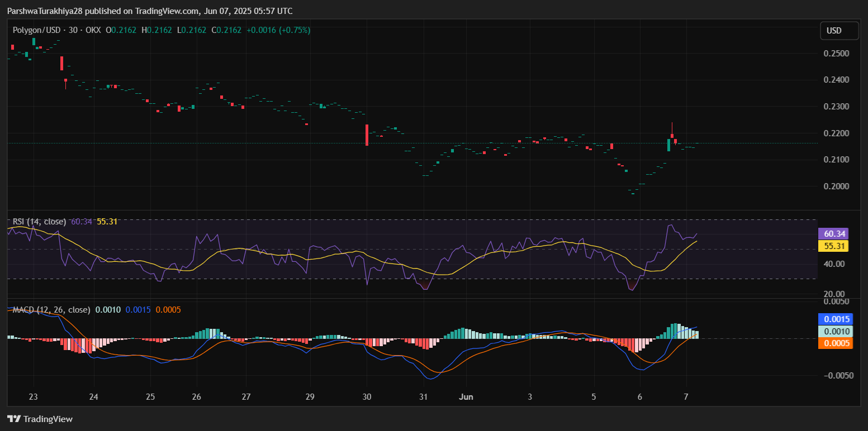Click the large red candle at date 30

coord(367,135)
